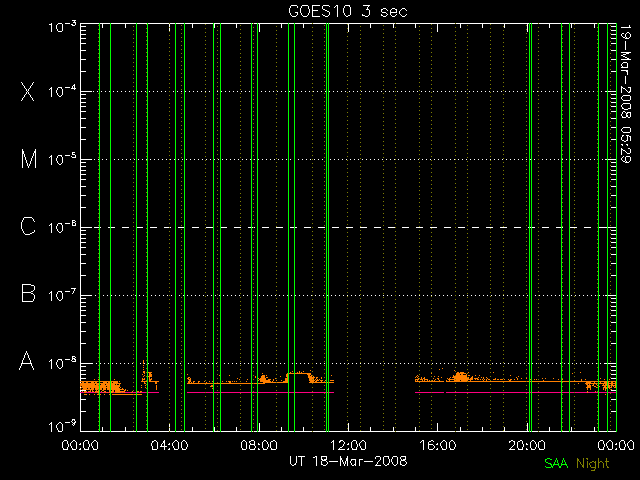
Task: Click the 10^-7 y-axis tick label
Action: [x=62, y=295]
